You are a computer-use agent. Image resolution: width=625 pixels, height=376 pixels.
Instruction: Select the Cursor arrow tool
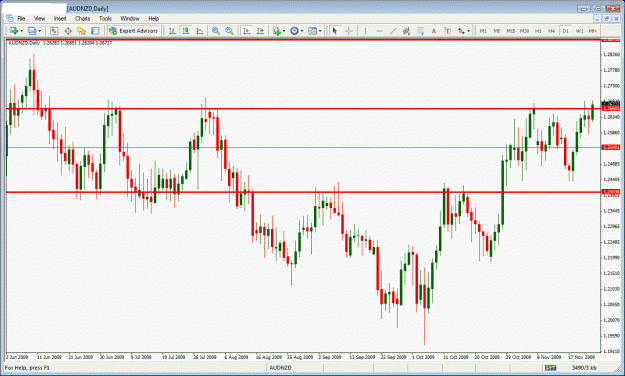[x=335, y=31]
